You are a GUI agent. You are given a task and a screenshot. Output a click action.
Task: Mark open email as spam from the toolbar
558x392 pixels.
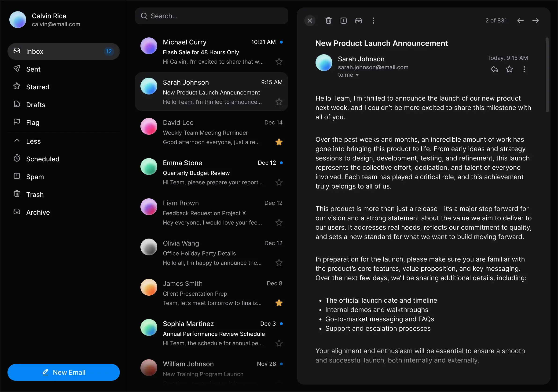coord(343,21)
